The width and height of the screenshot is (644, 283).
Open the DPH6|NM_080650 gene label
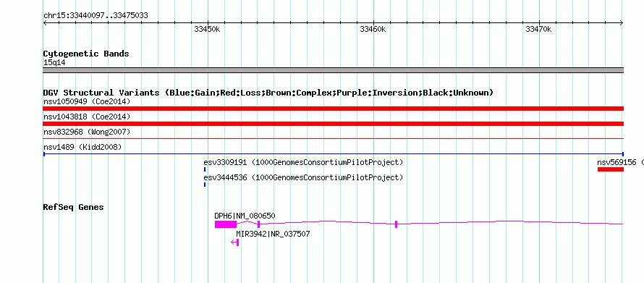tap(245, 216)
